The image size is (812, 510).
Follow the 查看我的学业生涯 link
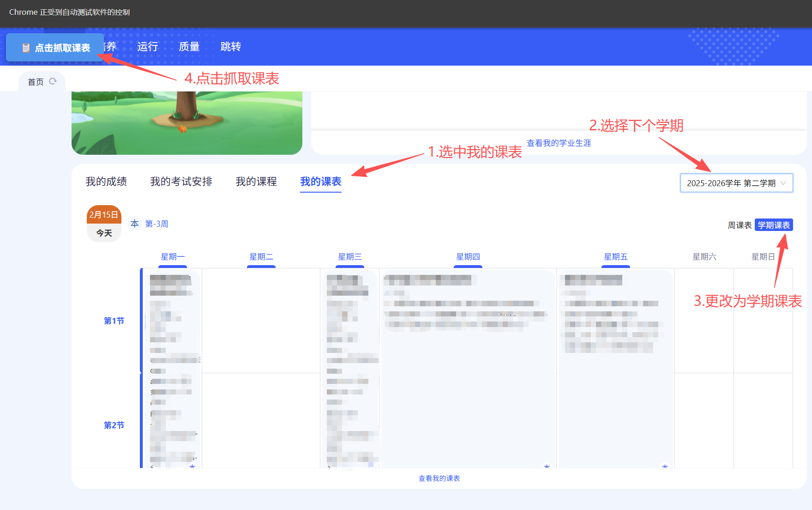pyautogui.click(x=559, y=143)
